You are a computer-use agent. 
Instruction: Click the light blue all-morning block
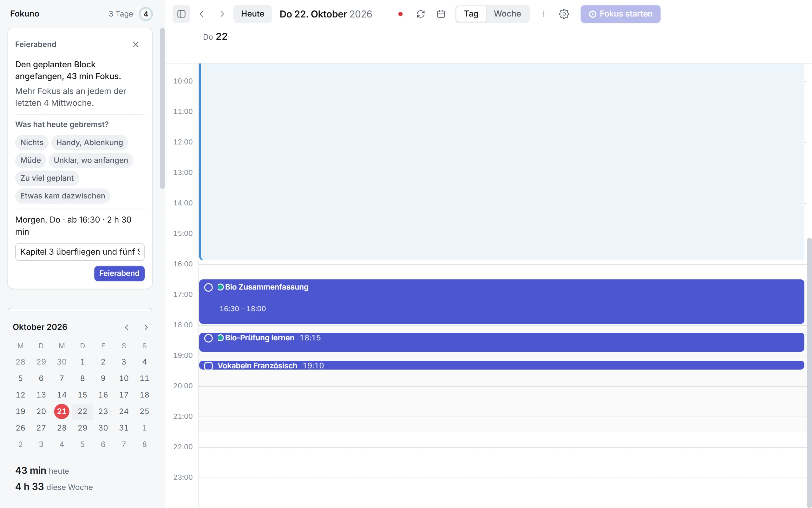(501, 162)
